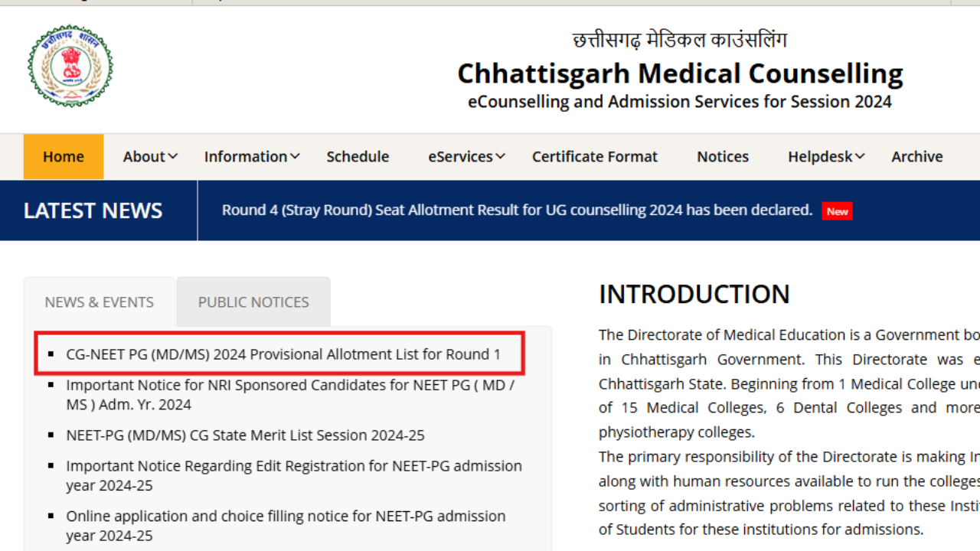Switch to the PUBLIC NOTICES tab
The width and height of the screenshot is (980, 551).
[x=253, y=302]
